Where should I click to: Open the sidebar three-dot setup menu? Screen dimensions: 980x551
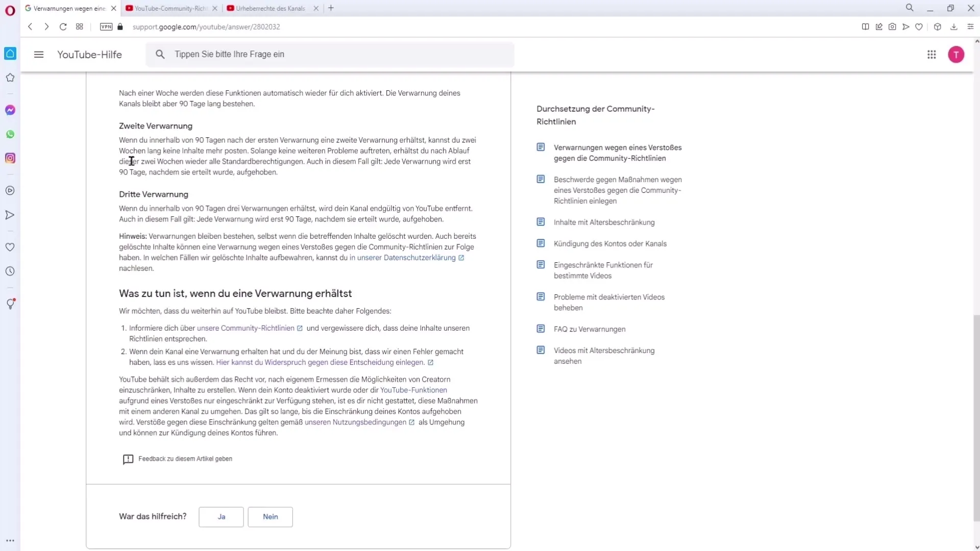10,541
